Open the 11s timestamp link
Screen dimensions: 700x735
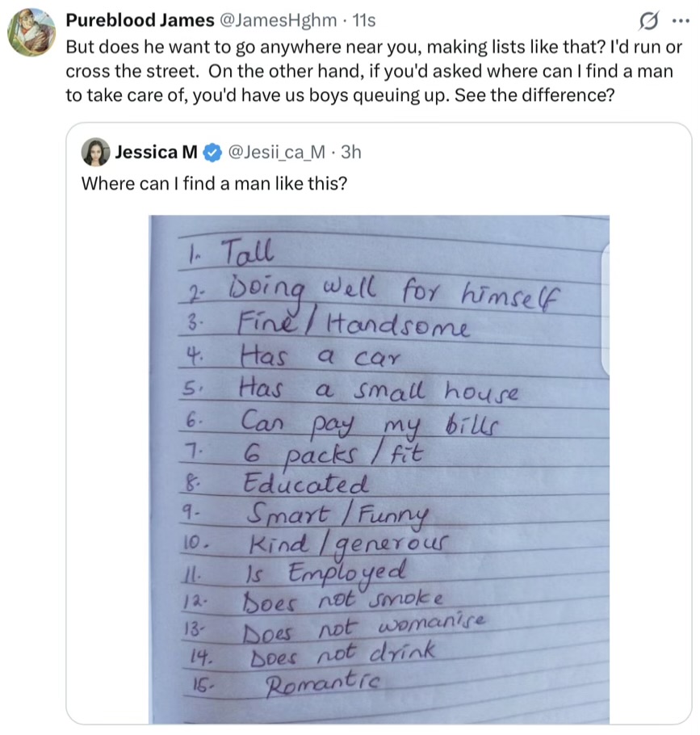tap(363, 19)
